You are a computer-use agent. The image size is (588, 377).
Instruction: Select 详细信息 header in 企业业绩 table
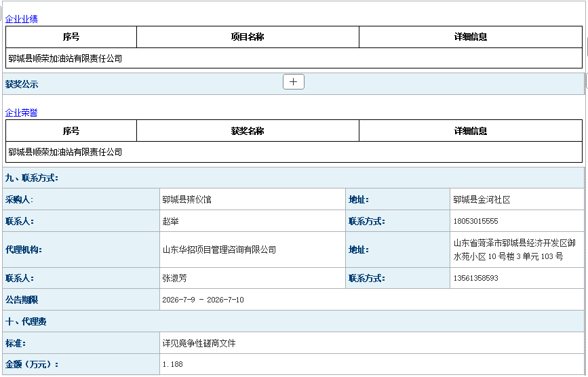point(471,37)
